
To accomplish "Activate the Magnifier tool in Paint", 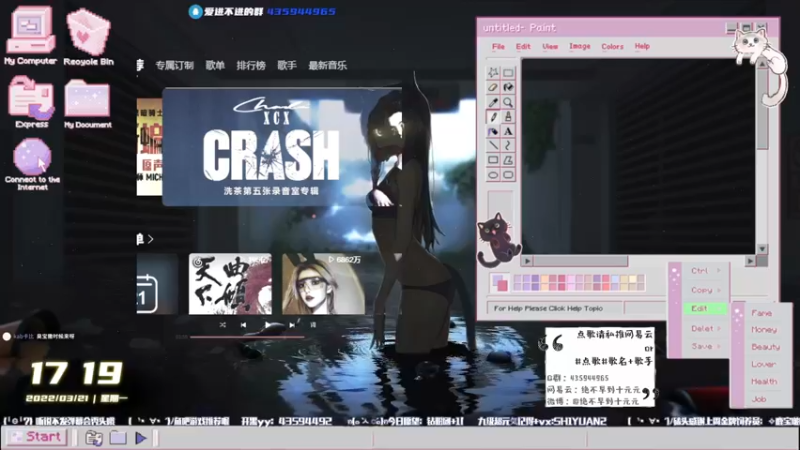I will (x=508, y=102).
